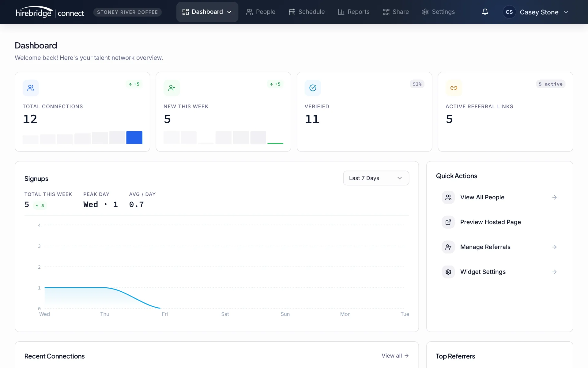
Task: Click the Sat label on chart axis
Action: [x=225, y=314]
